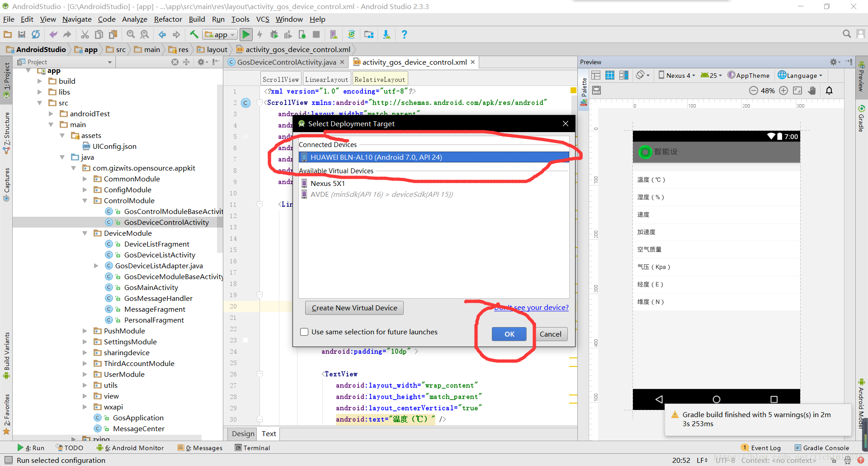Click the Stop square icon
868x466 pixels.
click(316, 34)
